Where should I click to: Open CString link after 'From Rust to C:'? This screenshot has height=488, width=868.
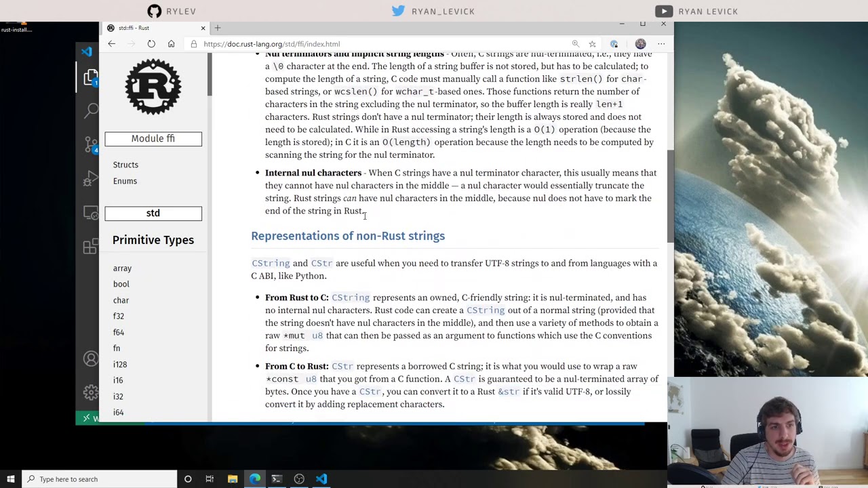[351, 298]
